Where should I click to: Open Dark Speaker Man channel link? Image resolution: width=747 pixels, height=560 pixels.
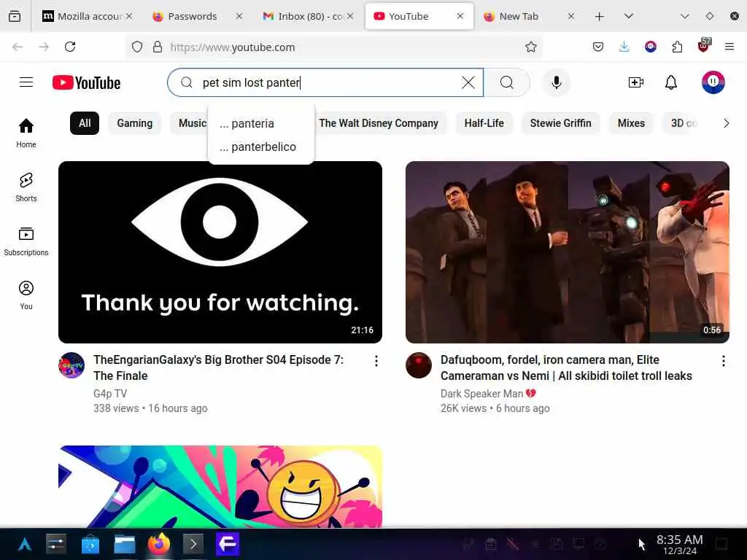[481, 393]
